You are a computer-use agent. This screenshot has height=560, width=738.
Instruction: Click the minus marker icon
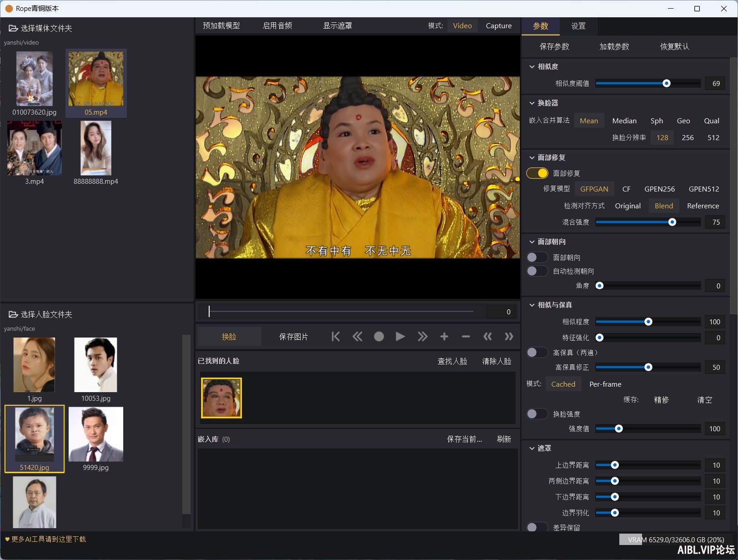(466, 336)
